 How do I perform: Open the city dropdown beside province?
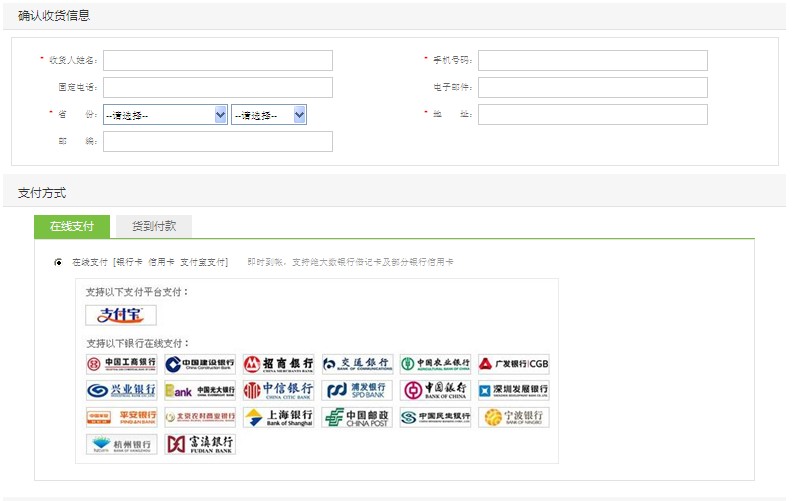pos(269,115)
